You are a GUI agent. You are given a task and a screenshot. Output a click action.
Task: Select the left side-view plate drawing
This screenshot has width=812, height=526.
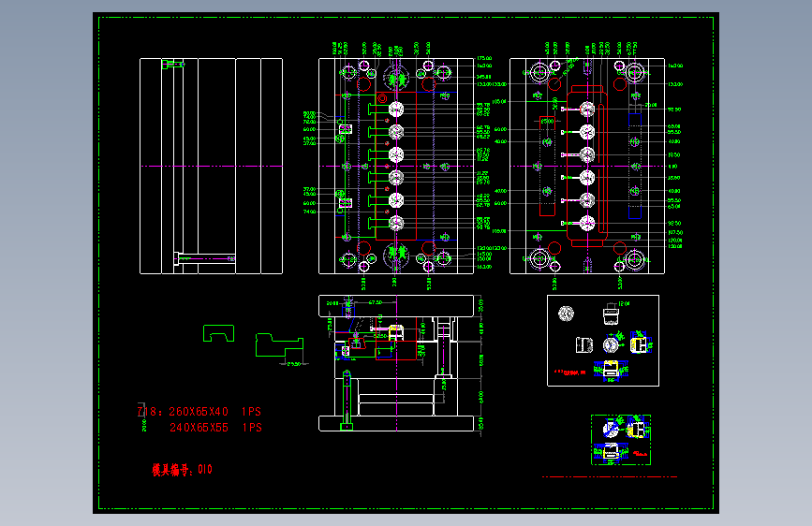coord(212,166)
